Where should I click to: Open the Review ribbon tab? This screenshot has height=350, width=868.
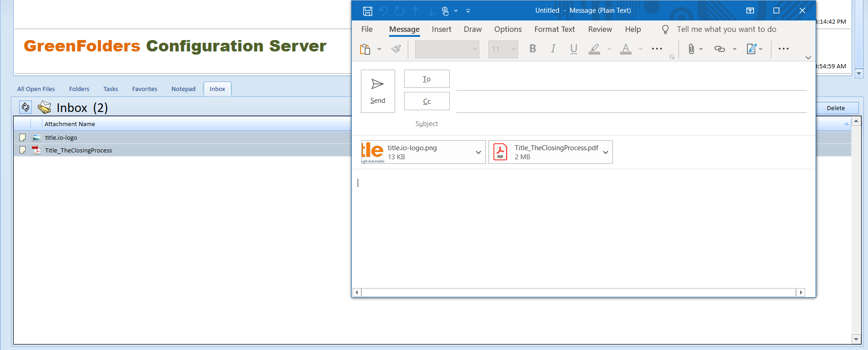[600, 29]
